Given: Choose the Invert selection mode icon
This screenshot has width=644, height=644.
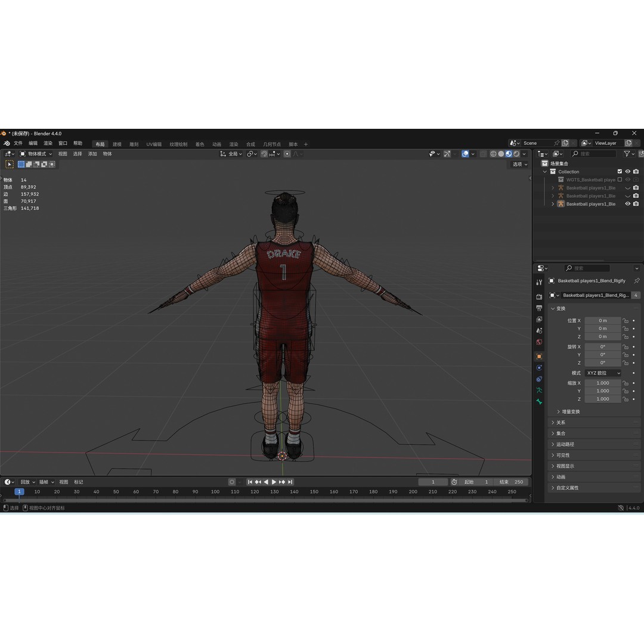Looking at the screenshot, I should click(44, 165).
